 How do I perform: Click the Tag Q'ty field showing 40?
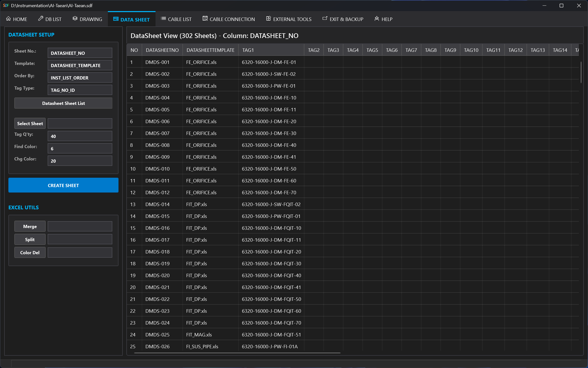pyautogui.click(x=80, y=136)
